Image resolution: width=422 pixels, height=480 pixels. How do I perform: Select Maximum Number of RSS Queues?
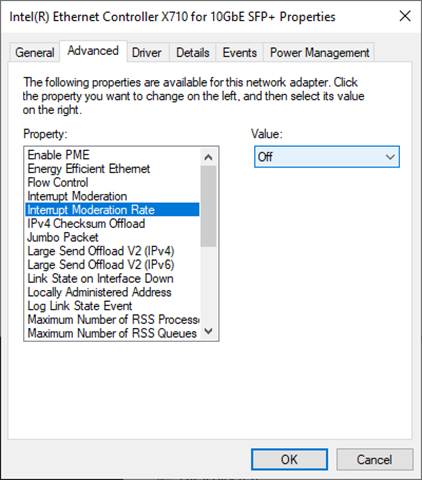click(113, 333)
